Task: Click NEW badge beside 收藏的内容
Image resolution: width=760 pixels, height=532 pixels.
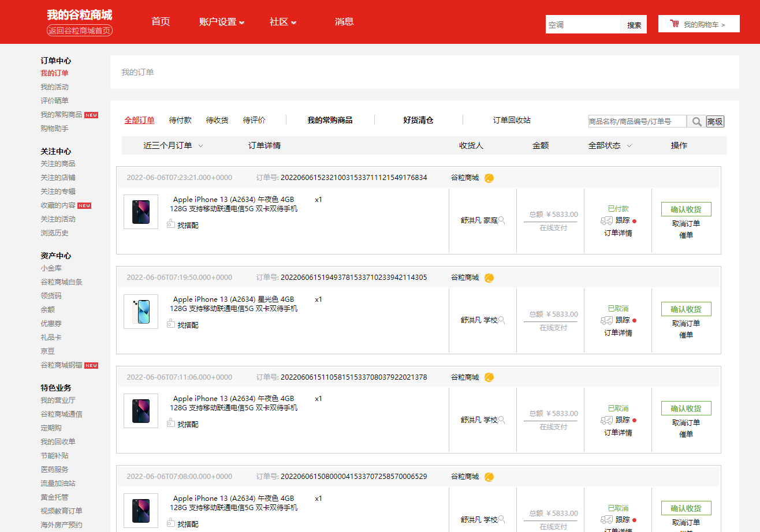Action: point(84,205)
